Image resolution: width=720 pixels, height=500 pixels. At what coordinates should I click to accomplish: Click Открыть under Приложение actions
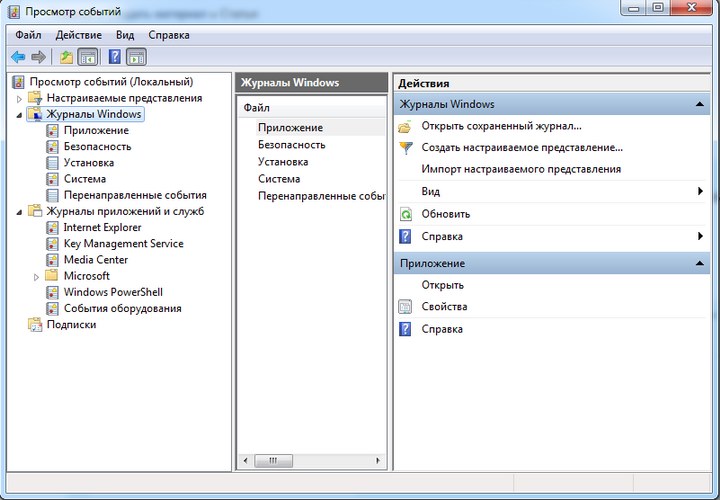coord(443,285)
